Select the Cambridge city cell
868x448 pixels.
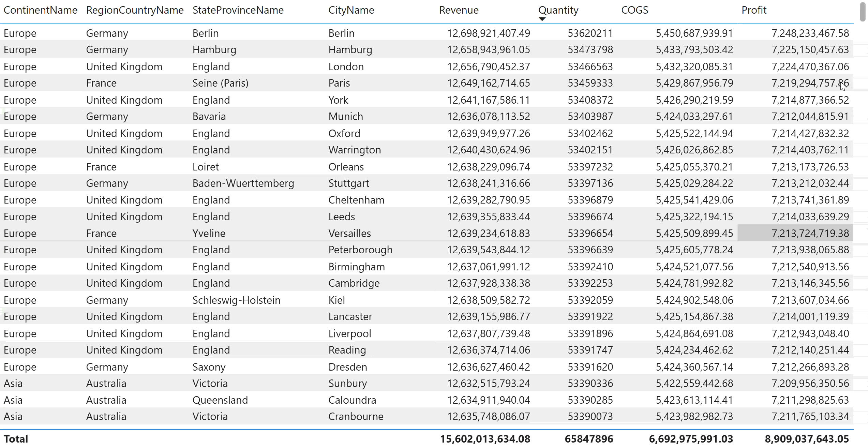[354, 283]
